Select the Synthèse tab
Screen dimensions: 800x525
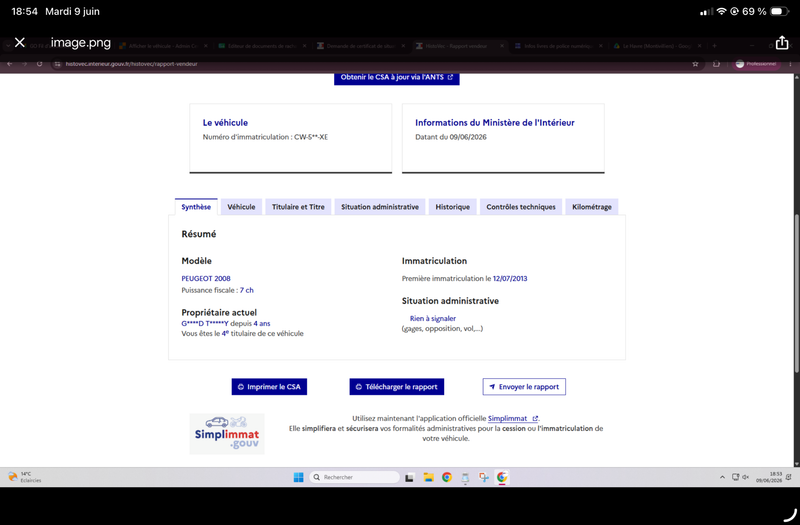[196, 207]
